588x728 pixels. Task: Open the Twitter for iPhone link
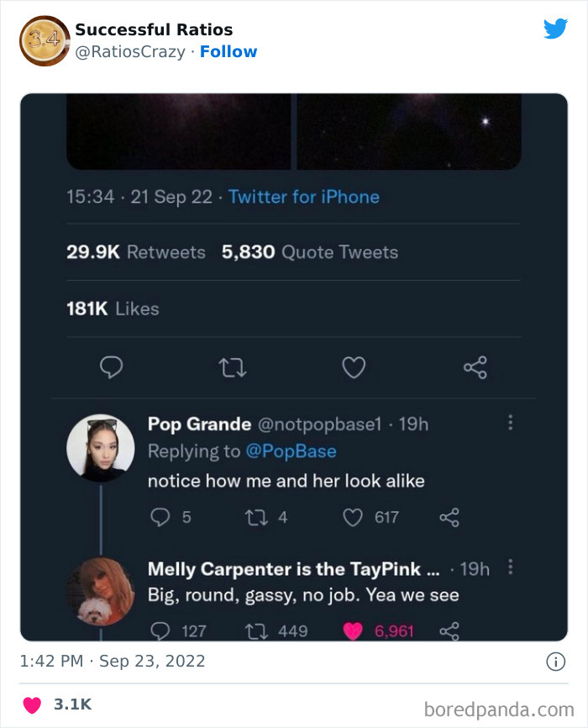tap(303, 197)
